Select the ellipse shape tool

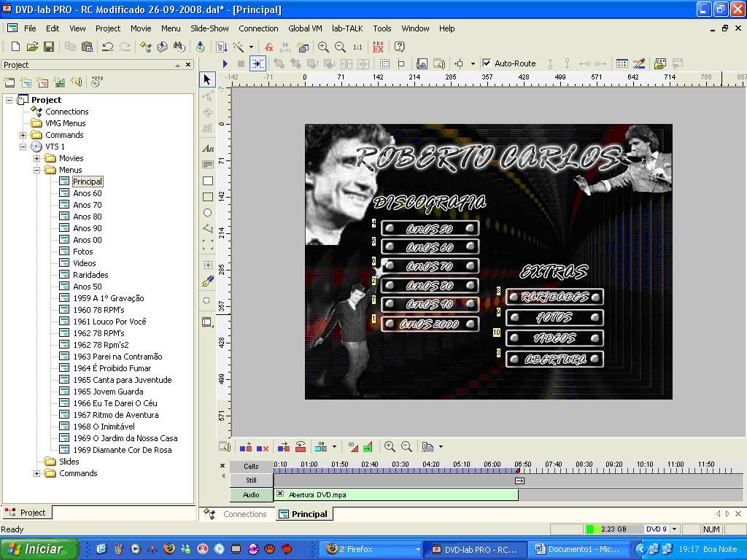pos(207,213)
